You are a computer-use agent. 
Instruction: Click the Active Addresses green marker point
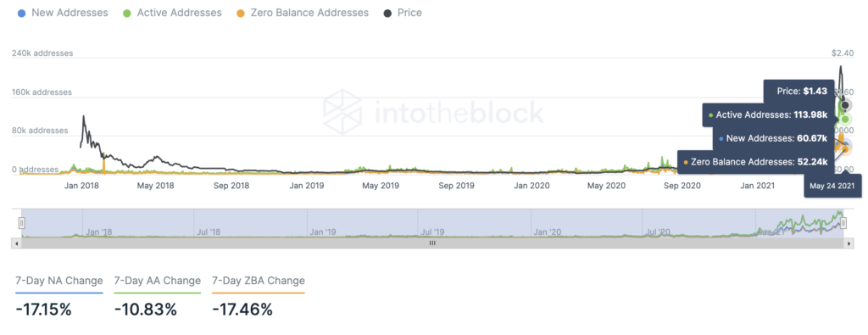coord(845,119)
